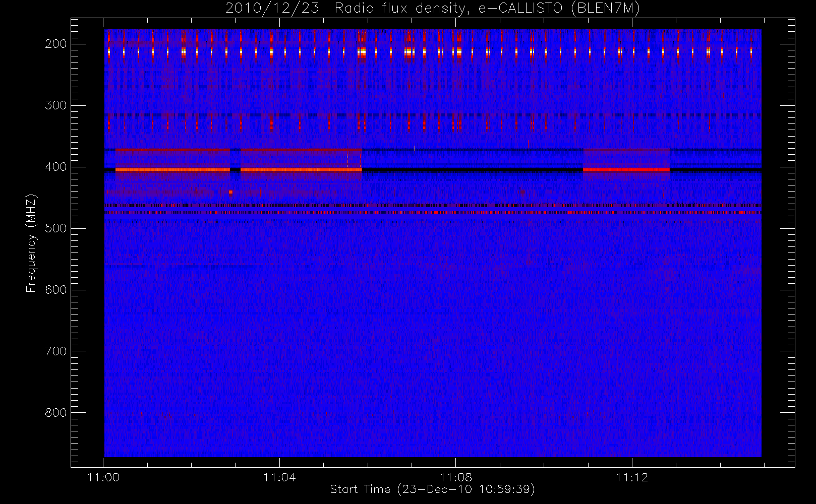Click the 700 frequency tick label
Viewport: 816px width, 504px height.
(x=56, y=351)
